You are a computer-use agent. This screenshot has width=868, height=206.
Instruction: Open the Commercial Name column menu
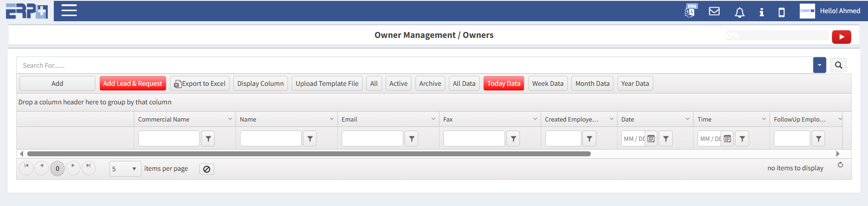coord(230,119)
